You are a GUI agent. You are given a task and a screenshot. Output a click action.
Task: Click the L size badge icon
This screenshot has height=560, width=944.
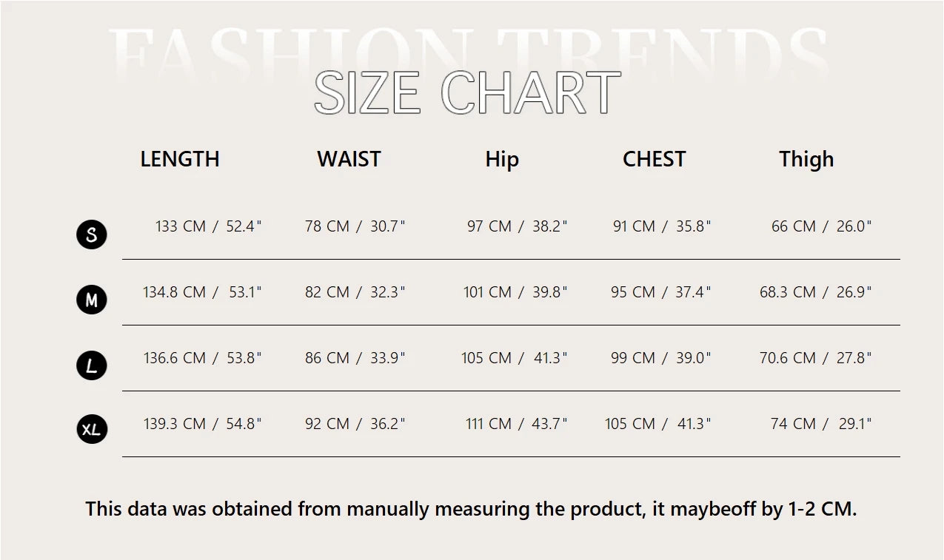[x=92, y=365]
